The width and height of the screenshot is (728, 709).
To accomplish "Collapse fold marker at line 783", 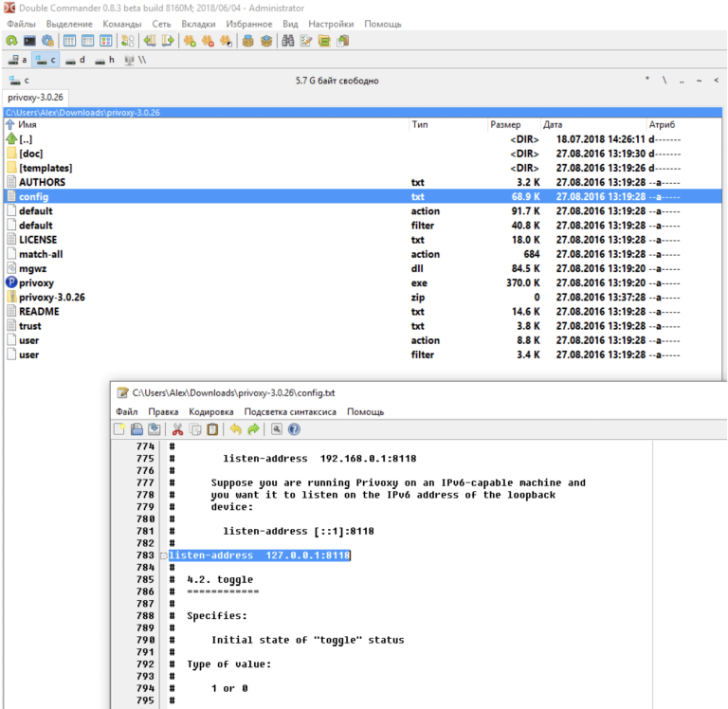I will [x=163, y=555].
